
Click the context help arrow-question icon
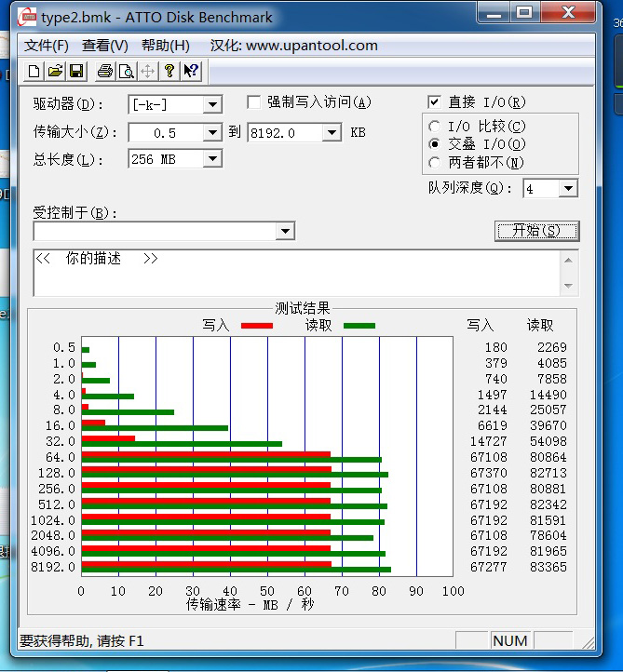[191, 71]
